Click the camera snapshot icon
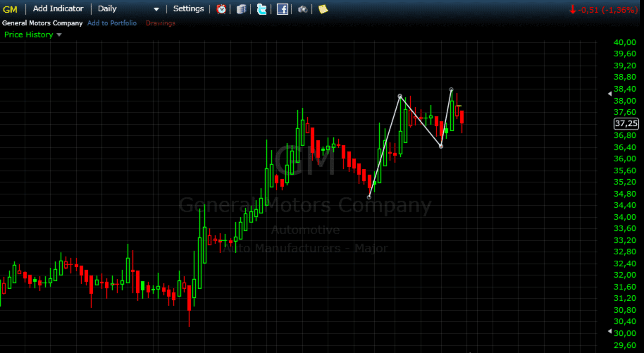The width and height of the screenshot is (644, 353). tap(303, 10)
